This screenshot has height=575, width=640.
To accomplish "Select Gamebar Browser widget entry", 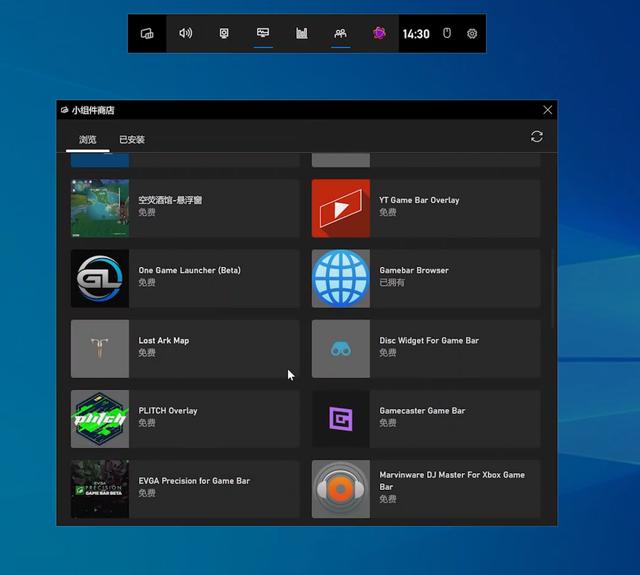I will [426, 278].
